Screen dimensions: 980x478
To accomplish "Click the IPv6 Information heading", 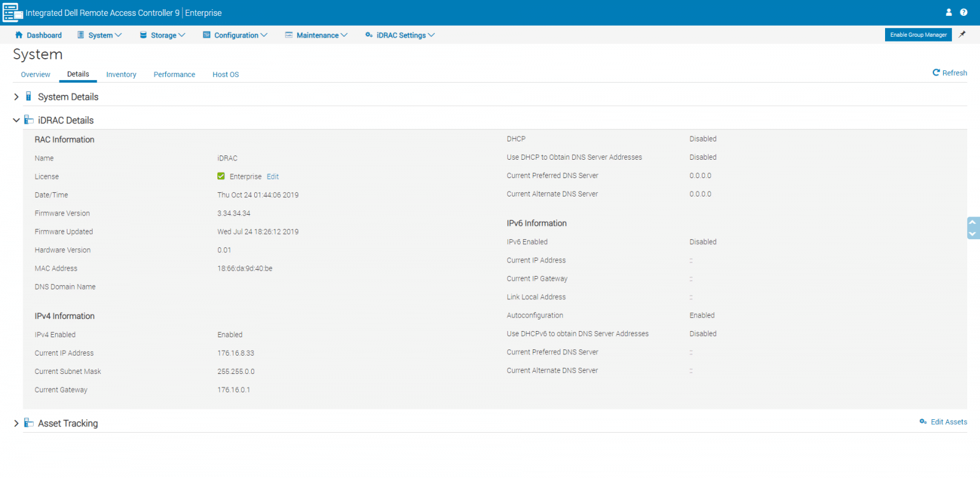I will coord(537,223).
